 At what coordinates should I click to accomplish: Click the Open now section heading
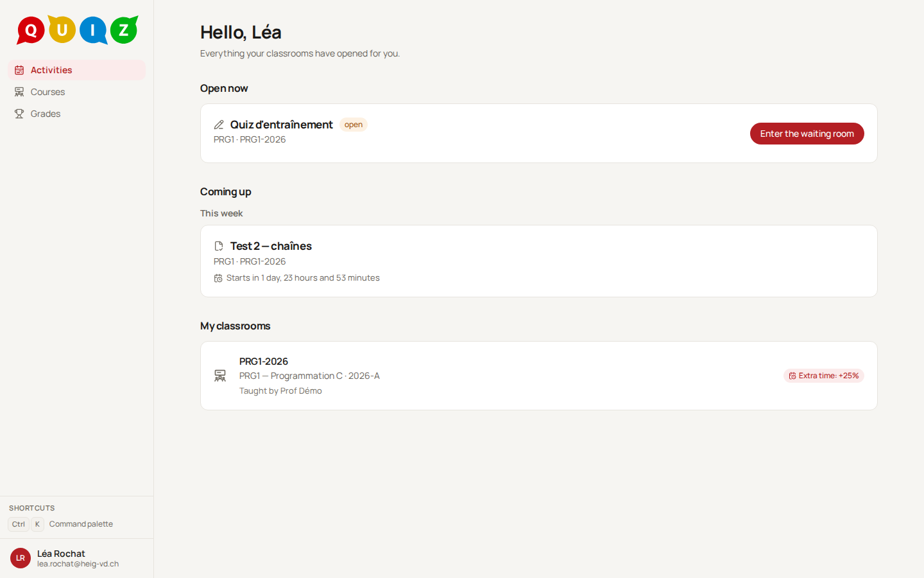click(224, 88)
